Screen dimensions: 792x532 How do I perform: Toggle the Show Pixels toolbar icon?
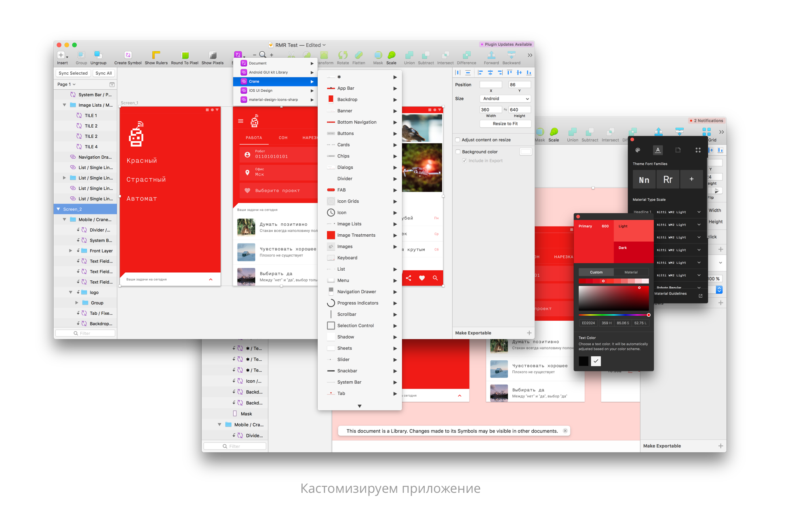pos(213,55)
